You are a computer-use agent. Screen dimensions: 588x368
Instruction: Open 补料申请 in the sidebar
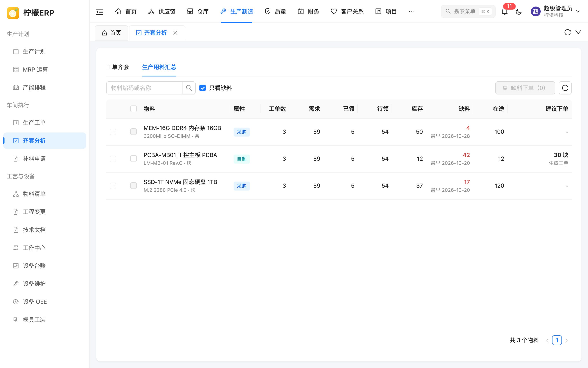click(x=45, y=159)
